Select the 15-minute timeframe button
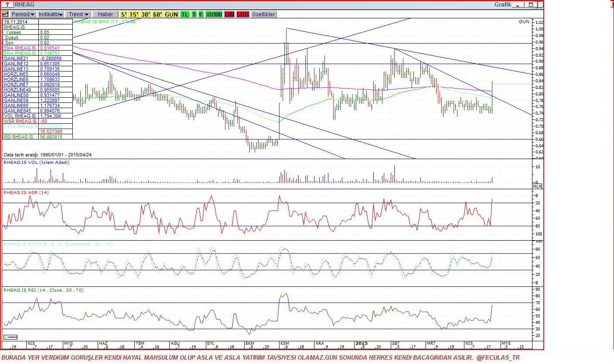 (133, 14)
